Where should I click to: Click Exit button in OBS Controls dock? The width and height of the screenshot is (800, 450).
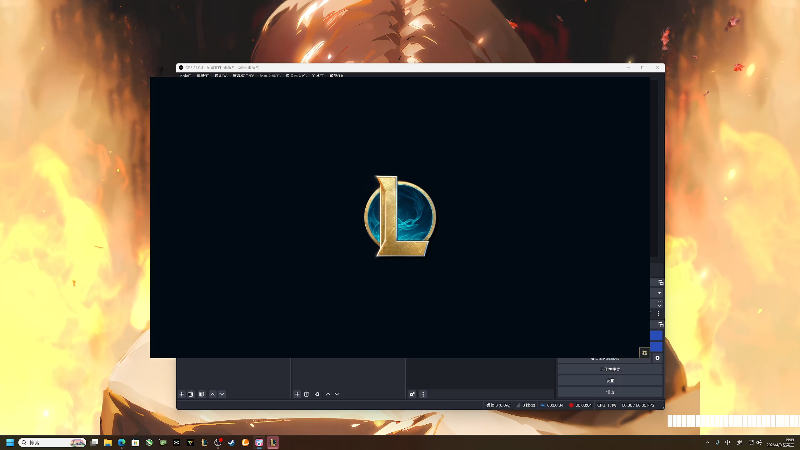click(x=610, y=391)
